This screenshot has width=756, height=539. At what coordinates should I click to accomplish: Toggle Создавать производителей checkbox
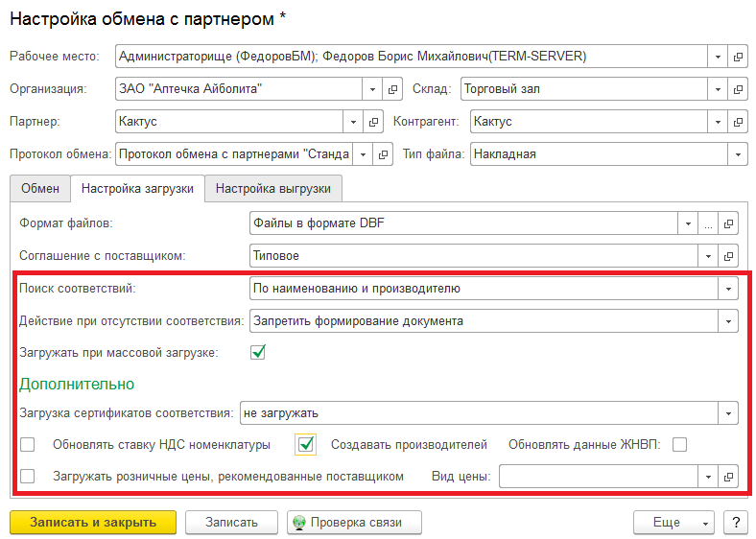coord(306,444)
